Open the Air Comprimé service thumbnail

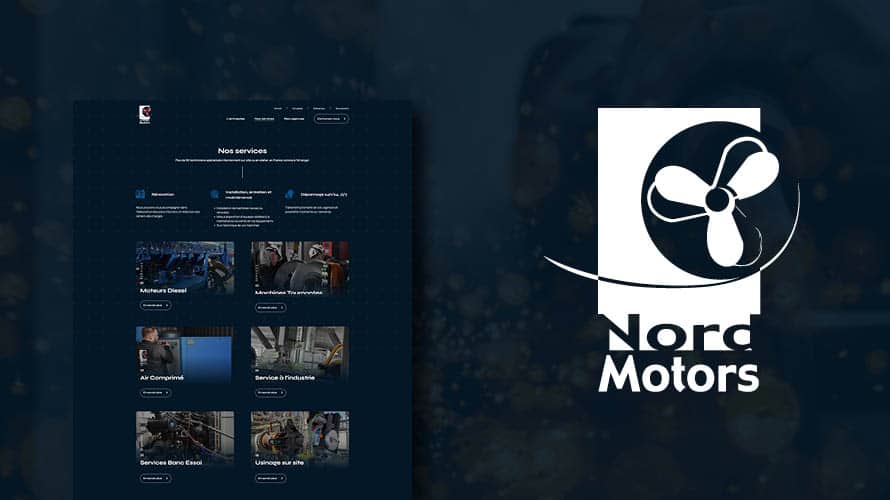[185, 354]
